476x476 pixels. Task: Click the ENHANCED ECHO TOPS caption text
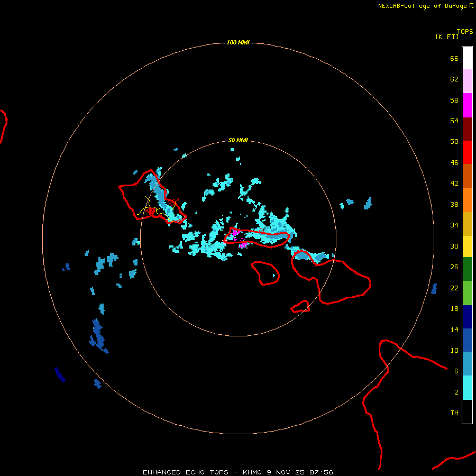click(x=186, y=472)
